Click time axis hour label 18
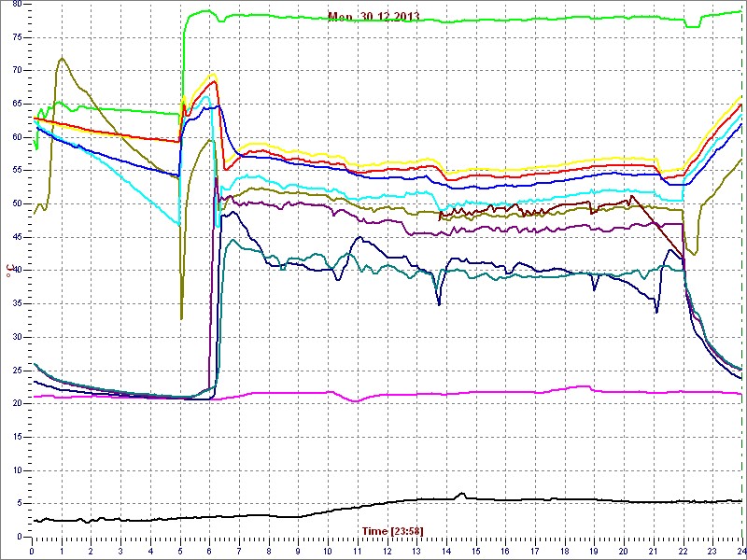The height and width of the screenshot is (560, 747). 565,549
